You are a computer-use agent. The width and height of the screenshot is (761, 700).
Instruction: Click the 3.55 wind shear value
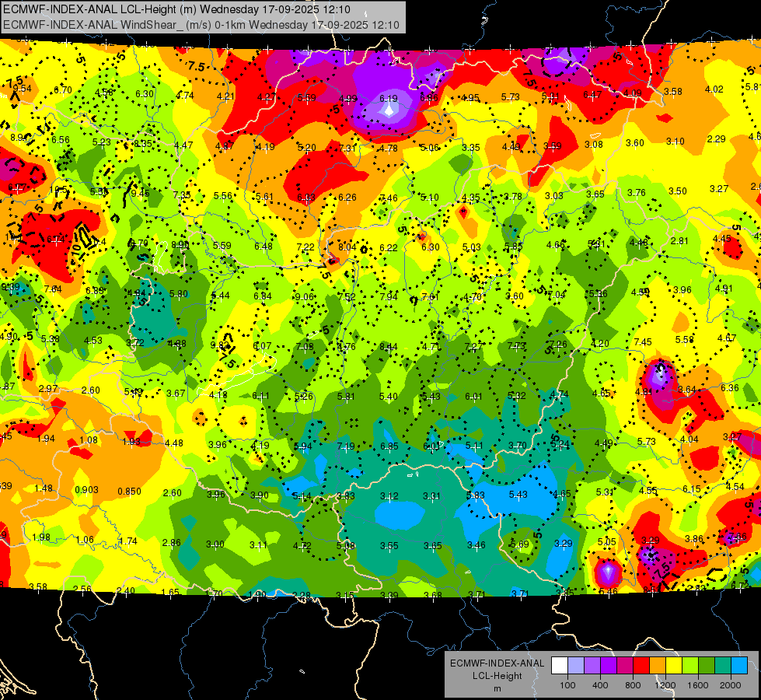coord(389,545)
